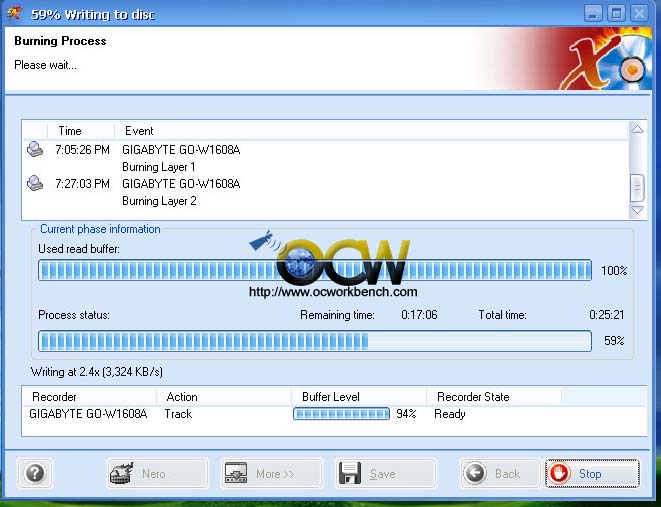The height and width of the screenshot is (507, 661).
Task: Click the Nero flame icon in title bar
Action: tap(14, 13)
